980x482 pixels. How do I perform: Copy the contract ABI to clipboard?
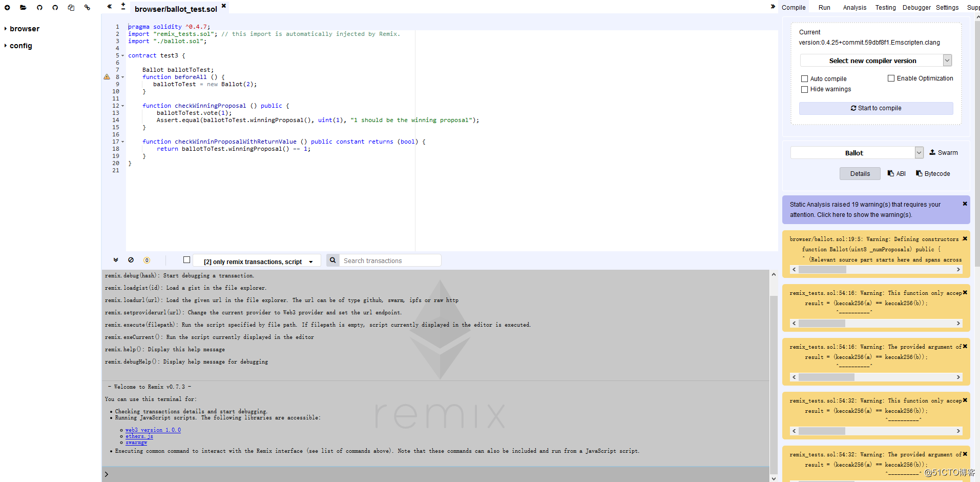pyautogui.click(x=896, y=174)
